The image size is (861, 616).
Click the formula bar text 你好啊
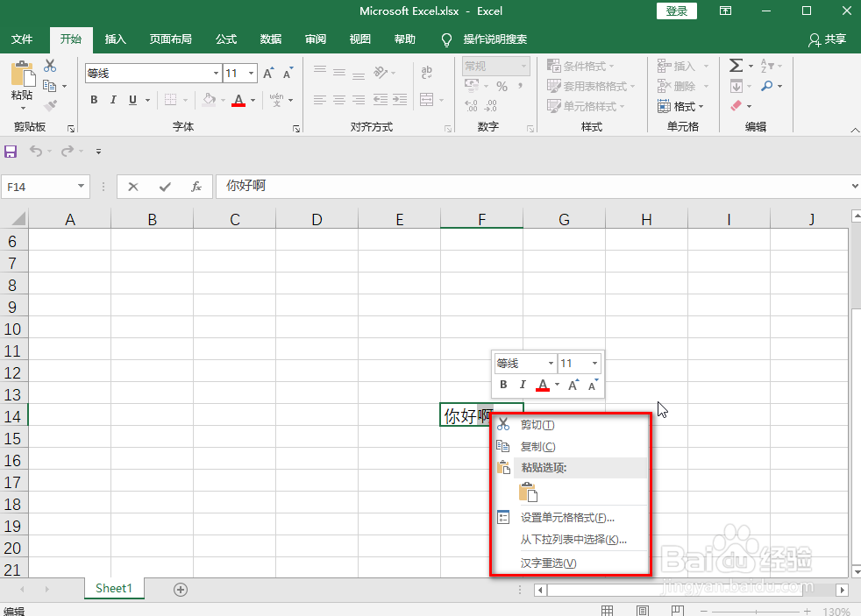[246, 186]
